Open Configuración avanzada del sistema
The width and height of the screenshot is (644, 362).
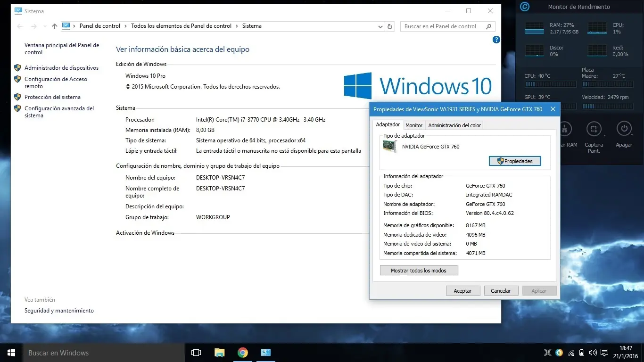(59, 112)
